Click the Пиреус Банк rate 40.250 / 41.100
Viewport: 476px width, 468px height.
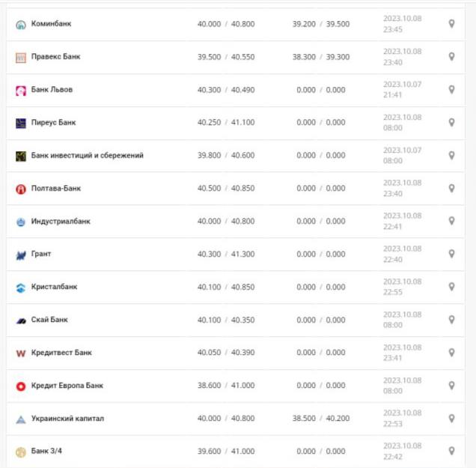(x=225, y=123)
